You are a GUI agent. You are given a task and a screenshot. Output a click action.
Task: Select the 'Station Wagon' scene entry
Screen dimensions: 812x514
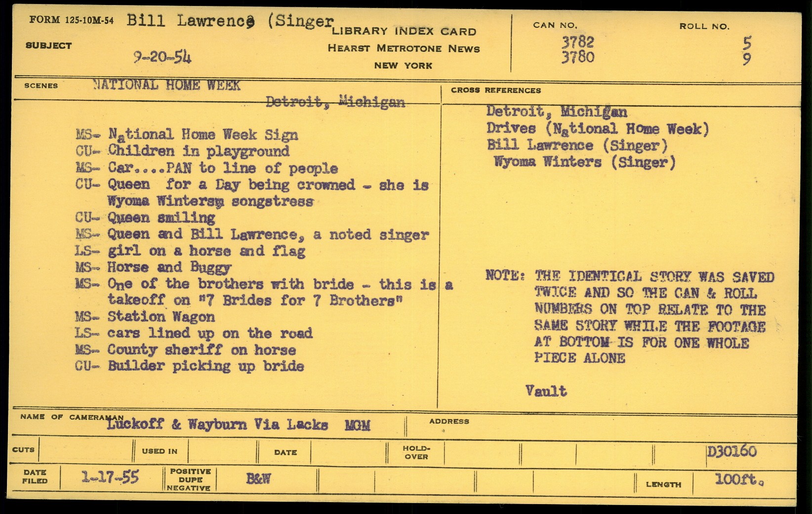[x=161, y=317]
